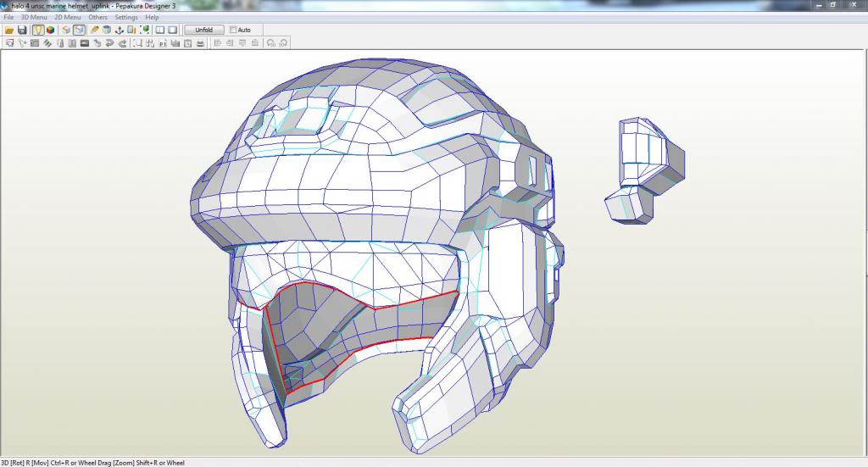
Task: Click the anchor icon in the toolbar
Action: (x=119, y=30)
